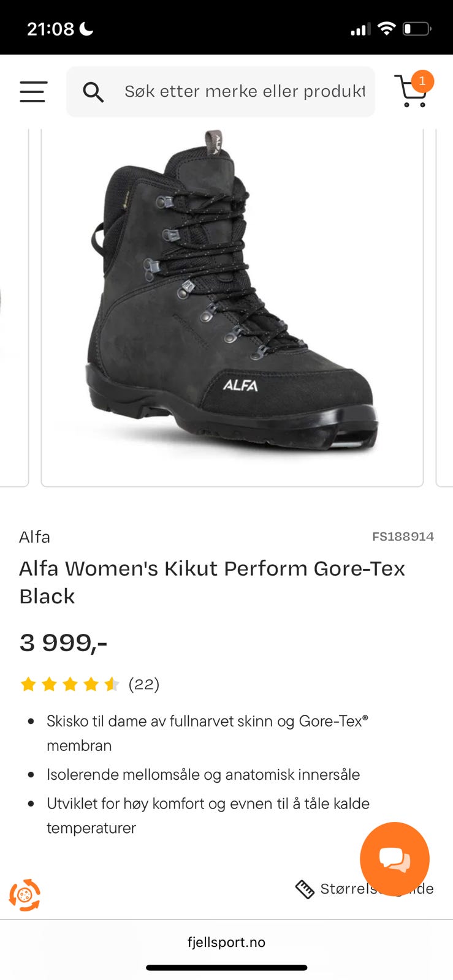Tap the fjellsport.no address bar
This screenshot has width=453, height=980.
point(226,942)
